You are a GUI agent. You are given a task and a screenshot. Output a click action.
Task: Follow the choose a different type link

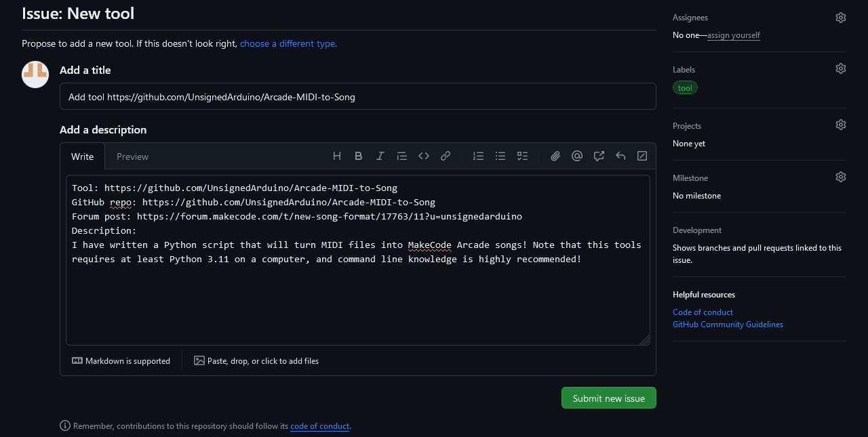pyautogui.click(x=288, y=43)
